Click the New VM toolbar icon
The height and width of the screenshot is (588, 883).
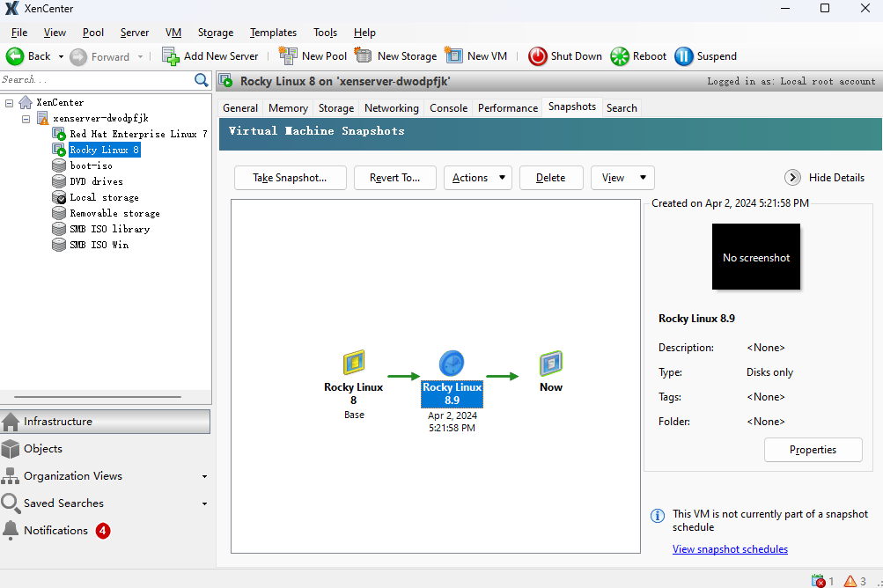454,56
